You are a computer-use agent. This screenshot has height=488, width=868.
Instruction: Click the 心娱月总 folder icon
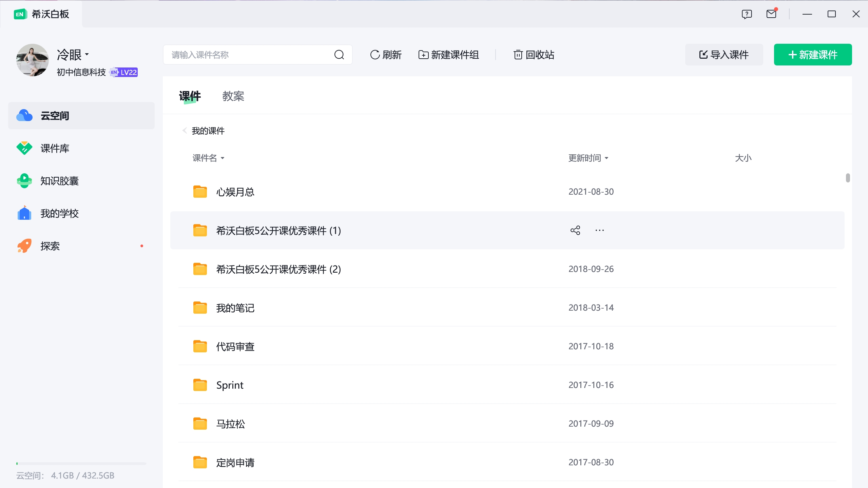click(x=200, y=192)
